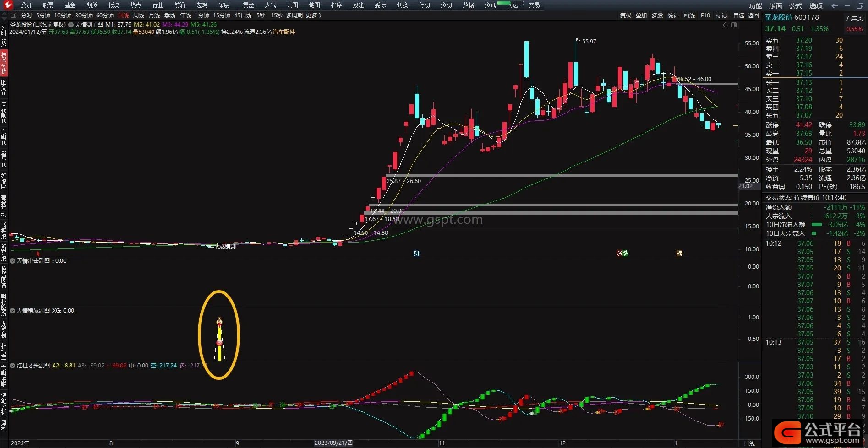Open the 公式 menu

[x=796, y=6]
